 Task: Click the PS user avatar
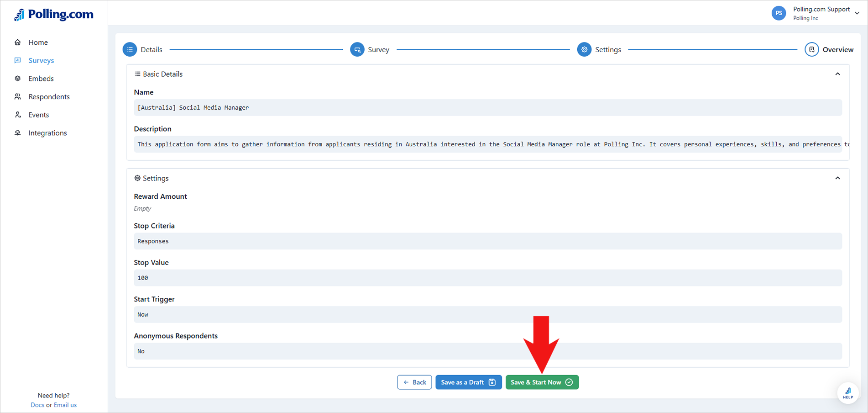pyautogui.click(x=779, y=13)
